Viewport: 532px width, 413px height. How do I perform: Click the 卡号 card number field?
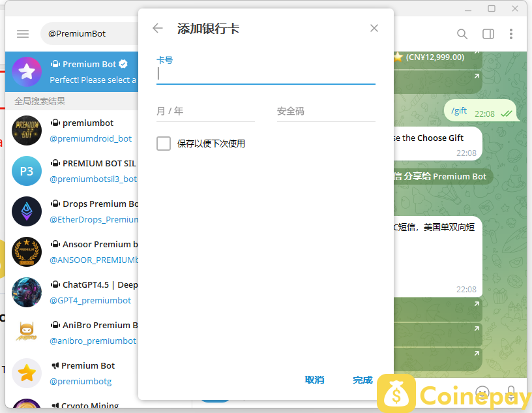click(x=265, y=74)
